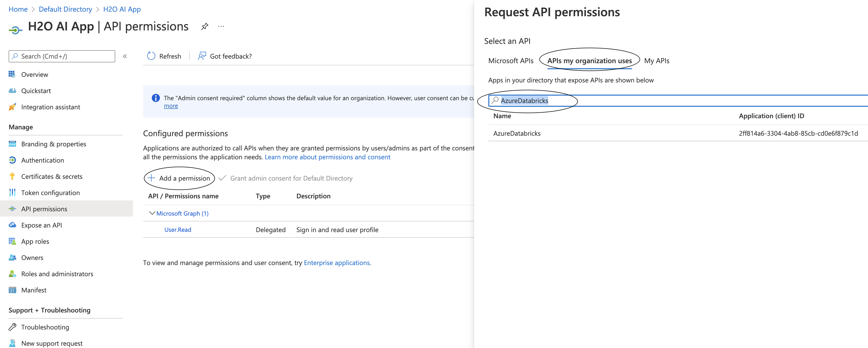Click the Roles and administrators icon
The width and height of the screenshot is (868, 348).
[12, 273]
